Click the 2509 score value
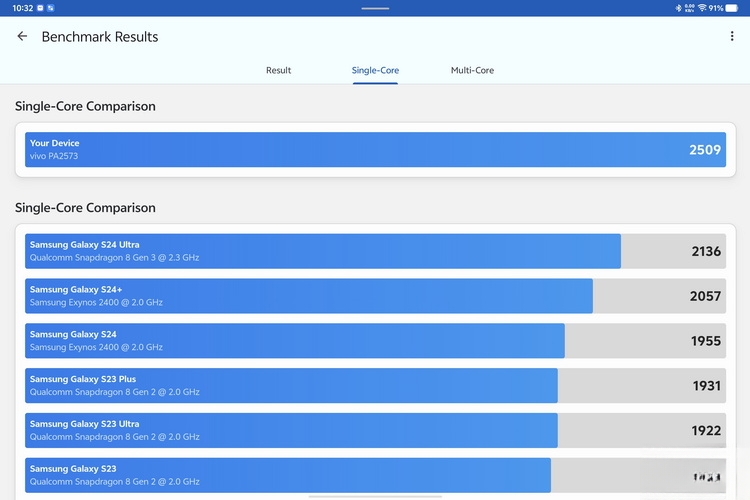 click(705, 150)
